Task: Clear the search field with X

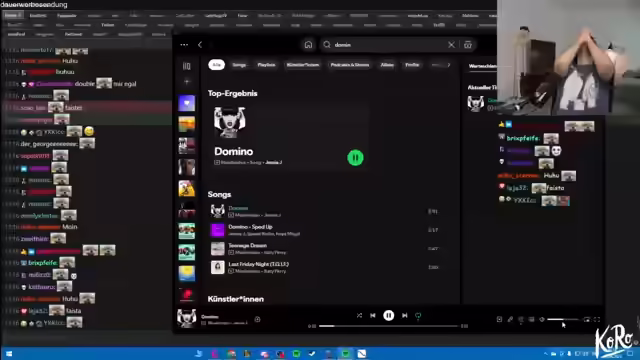Action: click(451, 45)
